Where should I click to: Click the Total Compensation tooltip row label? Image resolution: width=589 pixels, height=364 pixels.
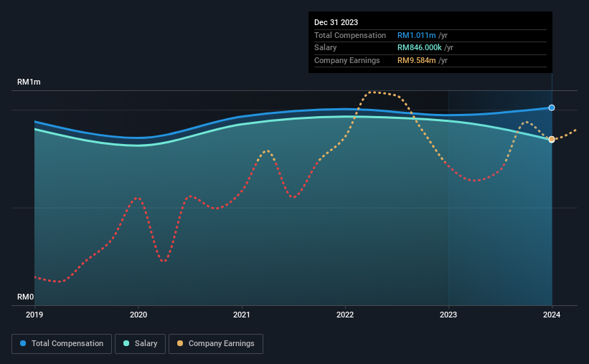point(350,35)
